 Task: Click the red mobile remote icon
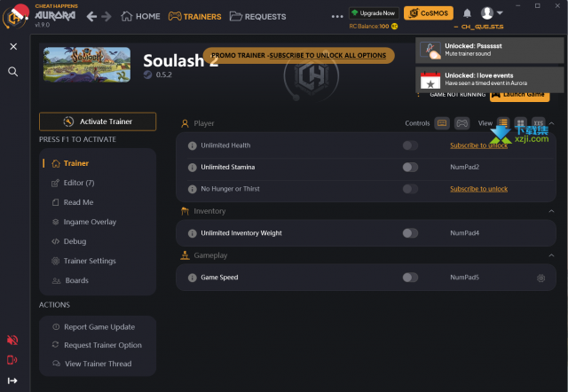(x=12, y=360)
